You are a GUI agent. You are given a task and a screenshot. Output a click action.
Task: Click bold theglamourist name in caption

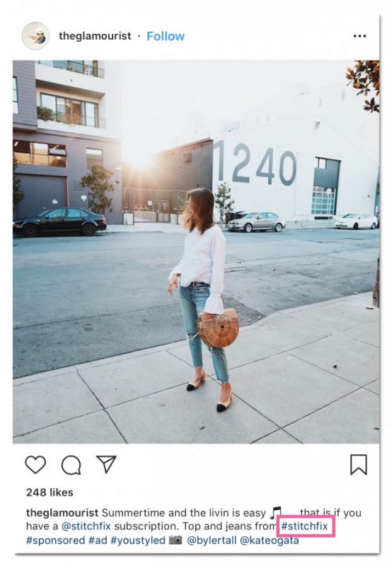(62, 512)
